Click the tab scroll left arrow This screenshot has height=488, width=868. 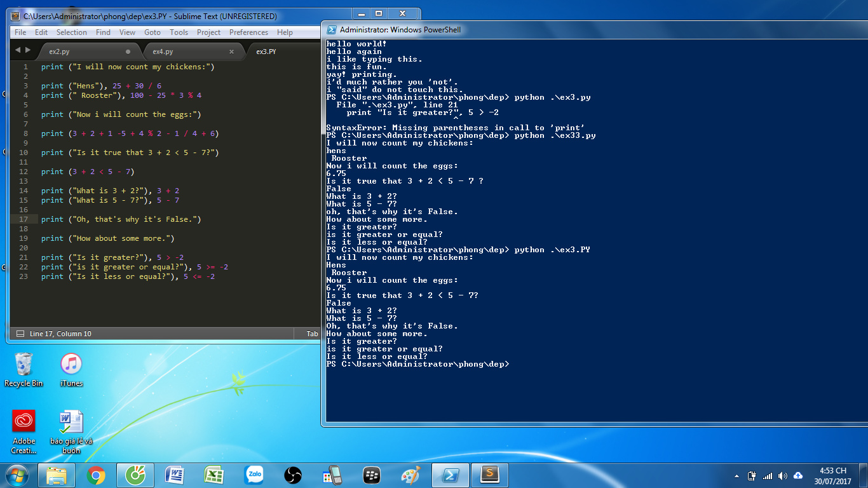coord(18,50)
